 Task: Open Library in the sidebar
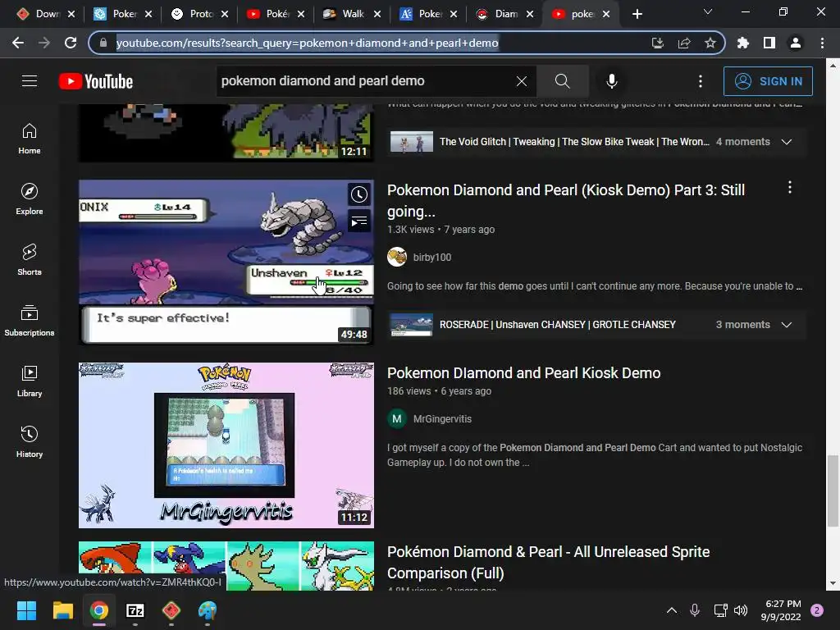click(x=30, y=381)
